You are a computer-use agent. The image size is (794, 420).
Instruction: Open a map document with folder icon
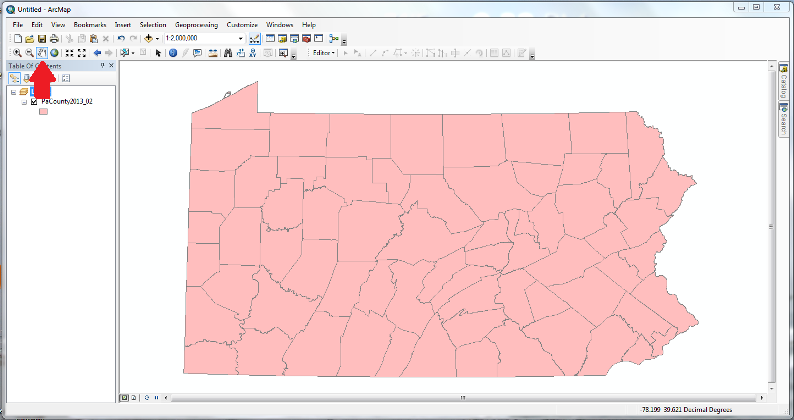coord(29,39)
